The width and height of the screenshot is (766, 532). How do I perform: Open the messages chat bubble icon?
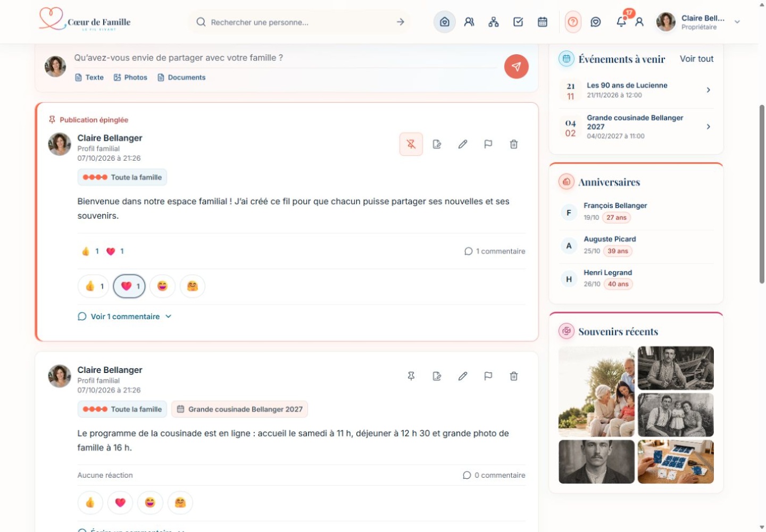596,22
